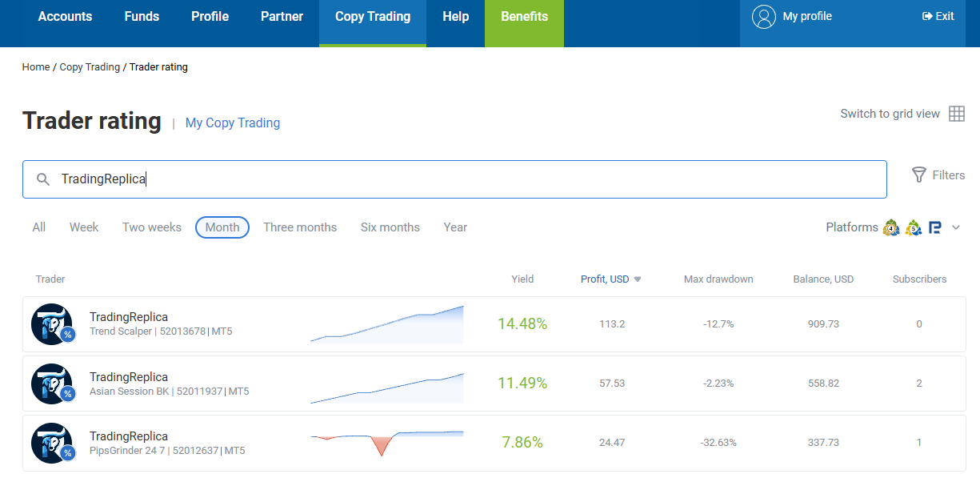Open the Help menu

[455, 16]
